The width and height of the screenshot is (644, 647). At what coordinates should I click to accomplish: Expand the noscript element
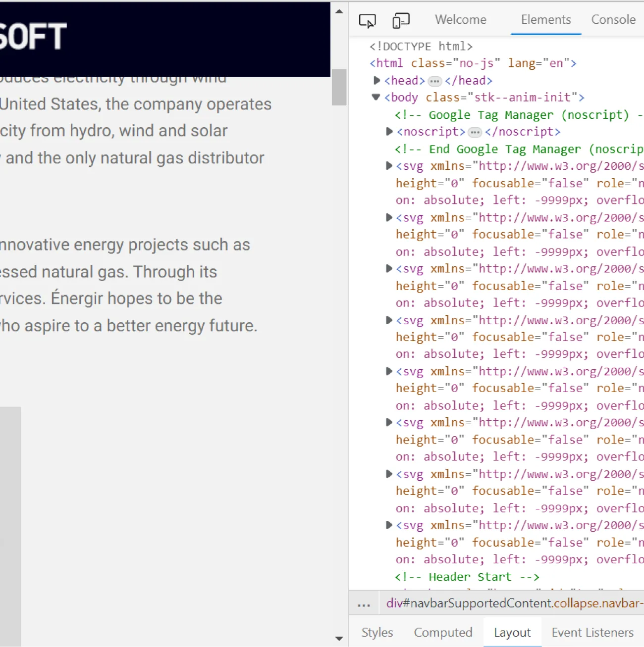[389, 131]
